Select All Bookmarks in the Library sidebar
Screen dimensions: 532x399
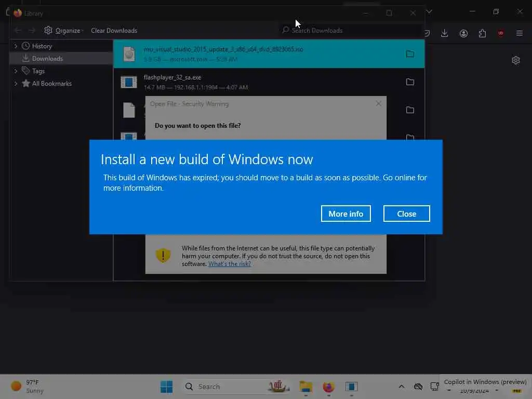(51, 84)
